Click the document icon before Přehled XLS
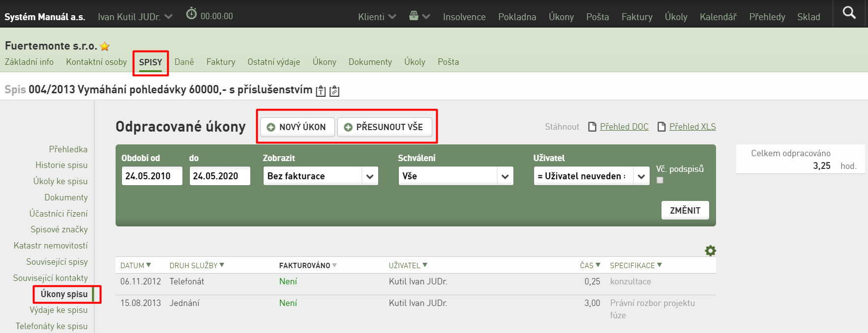 click(x=662, y=127)
